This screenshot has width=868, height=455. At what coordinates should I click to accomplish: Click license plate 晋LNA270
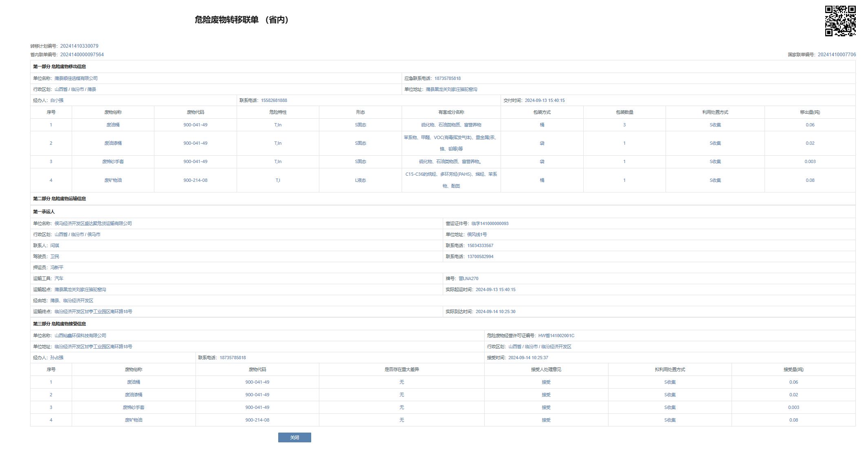(x=468, y=278)
